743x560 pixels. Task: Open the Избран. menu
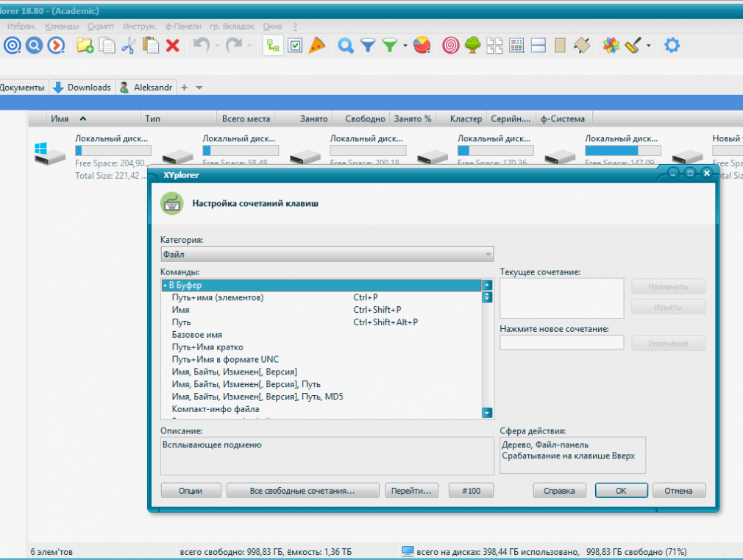(21, 26)
